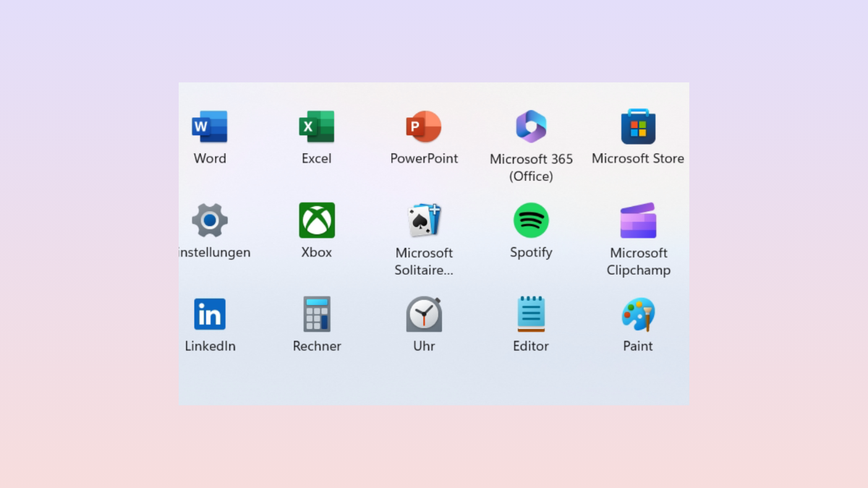The image size is (868, 488).
Task: Open Paint
Action: pyautogui.click(x=638, y=312)
